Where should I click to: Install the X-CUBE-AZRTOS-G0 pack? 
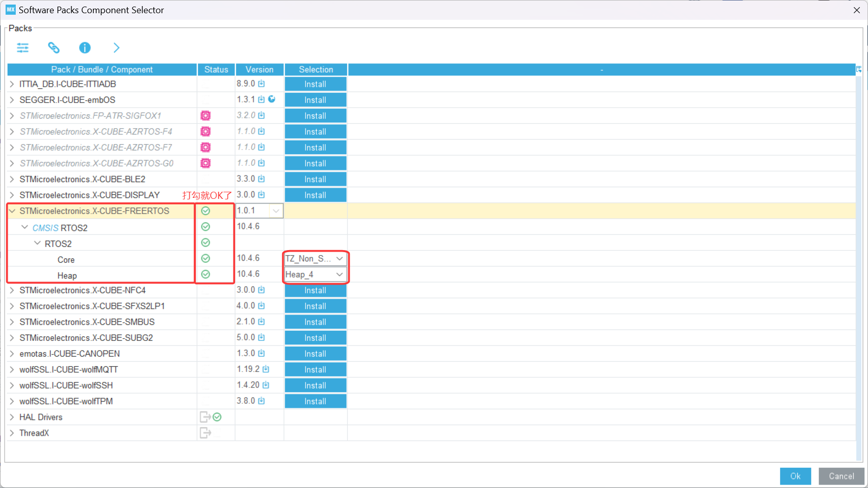(x=315, y=163)
